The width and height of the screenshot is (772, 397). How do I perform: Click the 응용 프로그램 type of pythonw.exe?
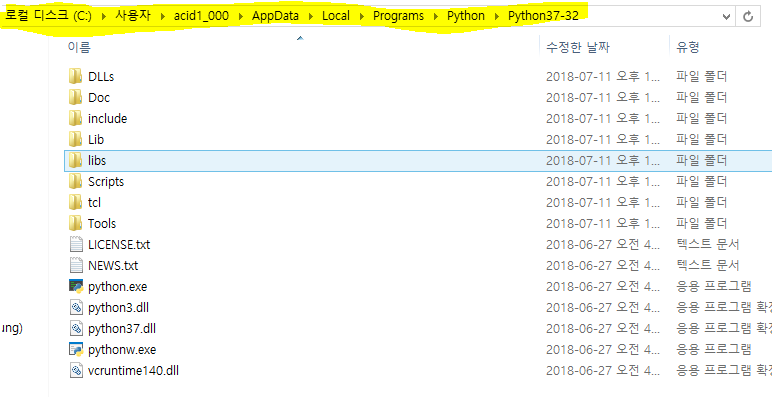(714, 350)
